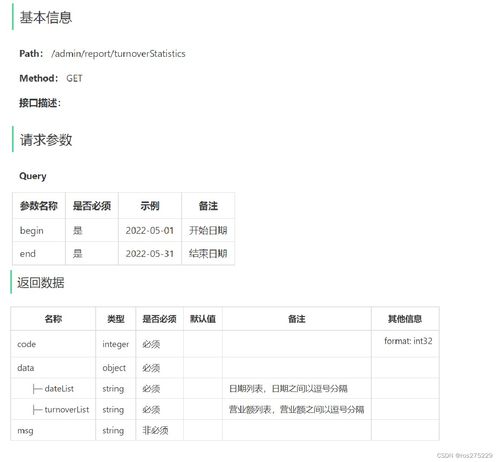Image resolution: width=499 pixels, height=462 pixels.
Task: Click the 类型 column header
Action: pos(116,319)
